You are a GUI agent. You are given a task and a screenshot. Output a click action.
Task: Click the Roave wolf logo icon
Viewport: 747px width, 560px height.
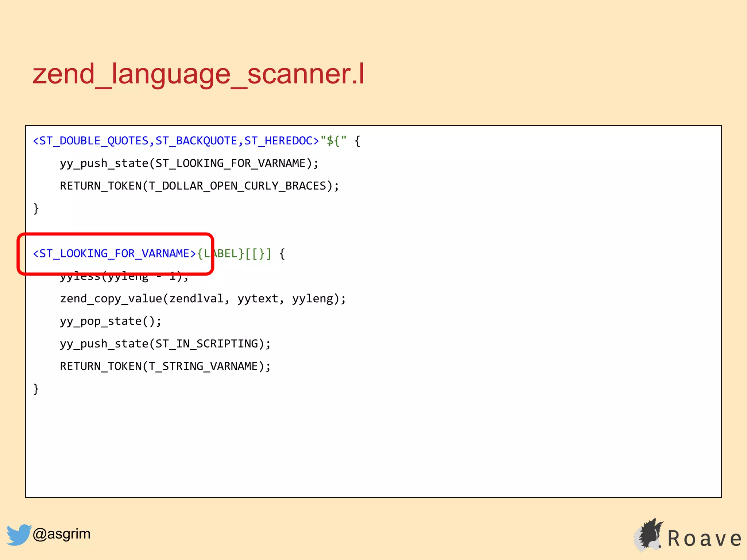click(649, 534)
